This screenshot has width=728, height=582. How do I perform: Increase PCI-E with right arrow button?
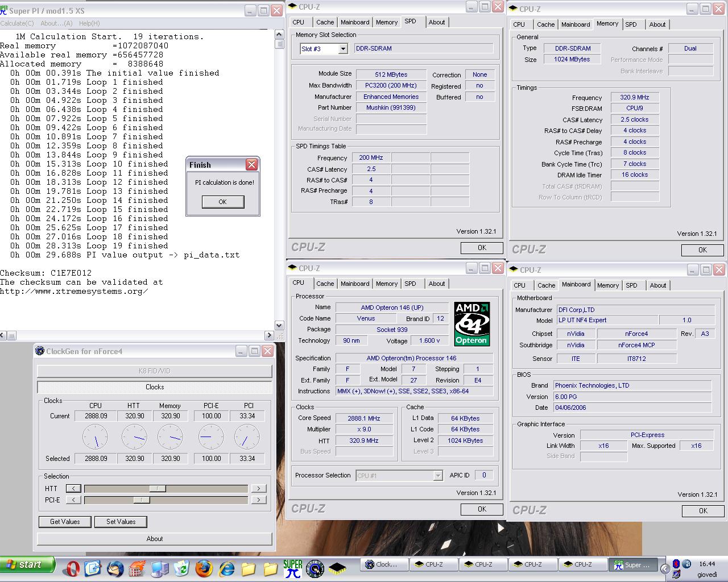[258, 500]
